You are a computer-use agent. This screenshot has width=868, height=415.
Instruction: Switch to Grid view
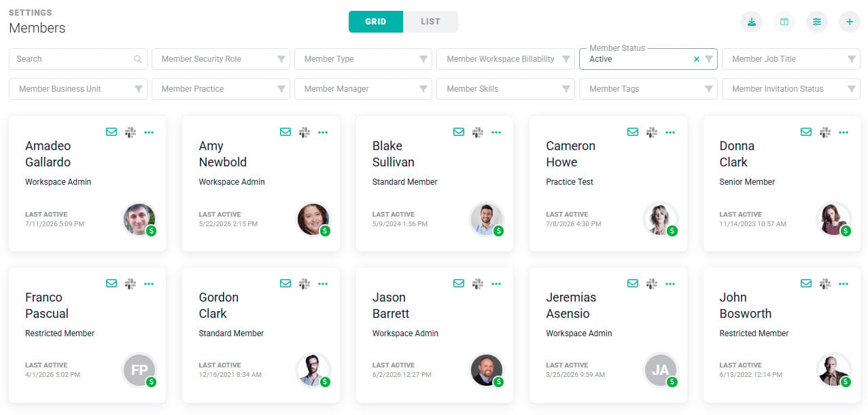pos(376,22)
